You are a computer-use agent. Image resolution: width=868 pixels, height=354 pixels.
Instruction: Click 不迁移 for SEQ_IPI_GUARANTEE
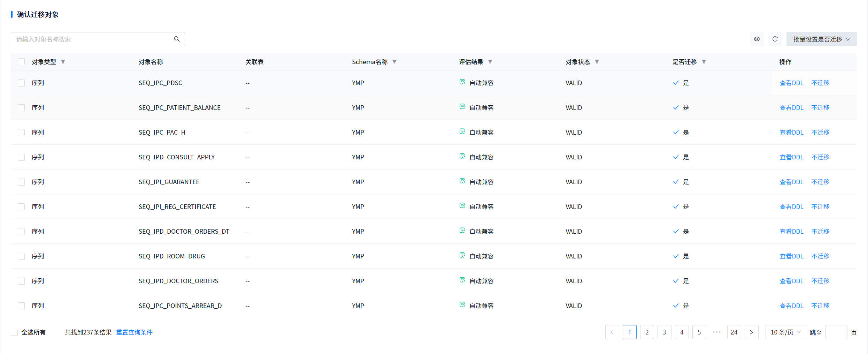(820, 182)
